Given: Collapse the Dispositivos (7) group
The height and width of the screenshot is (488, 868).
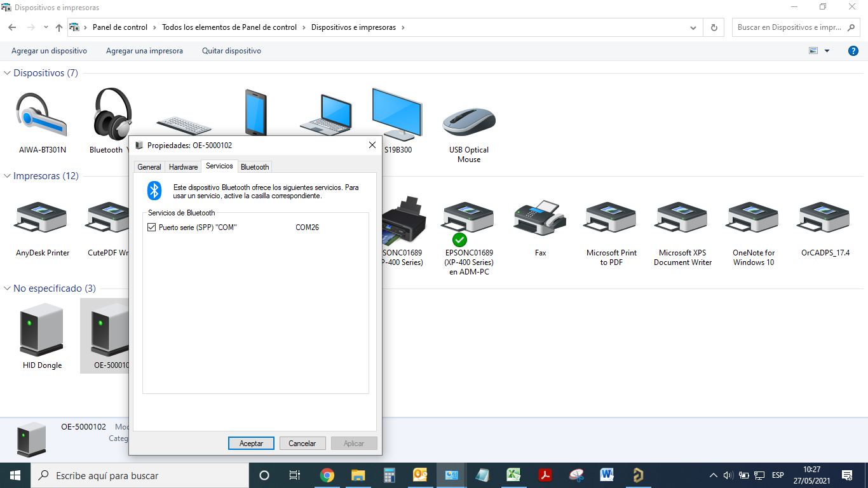Looking at the screenshot, I should pos(8,73).
